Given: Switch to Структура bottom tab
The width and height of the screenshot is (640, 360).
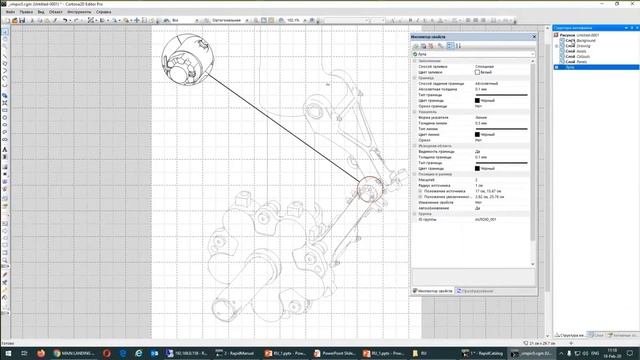Looking at the screenshot, I should (570, 335).
